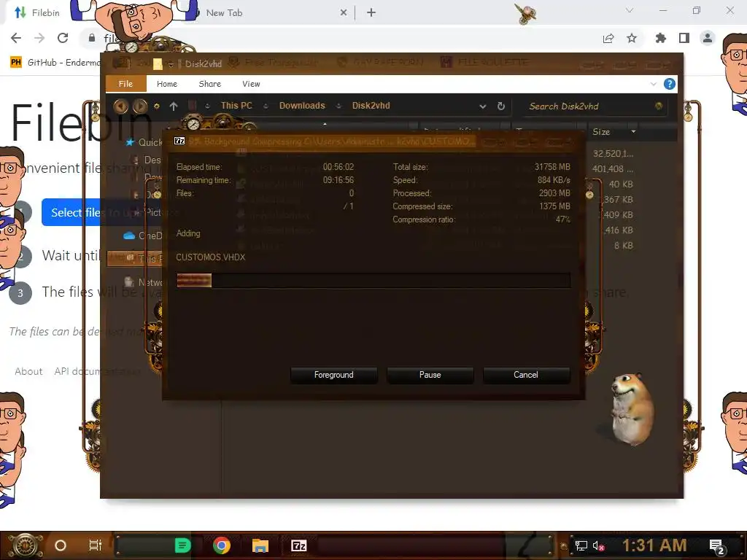This screenshot has height=560, width=747.
Task: Open Task View on the taskbar
Action: pos(96,545)
